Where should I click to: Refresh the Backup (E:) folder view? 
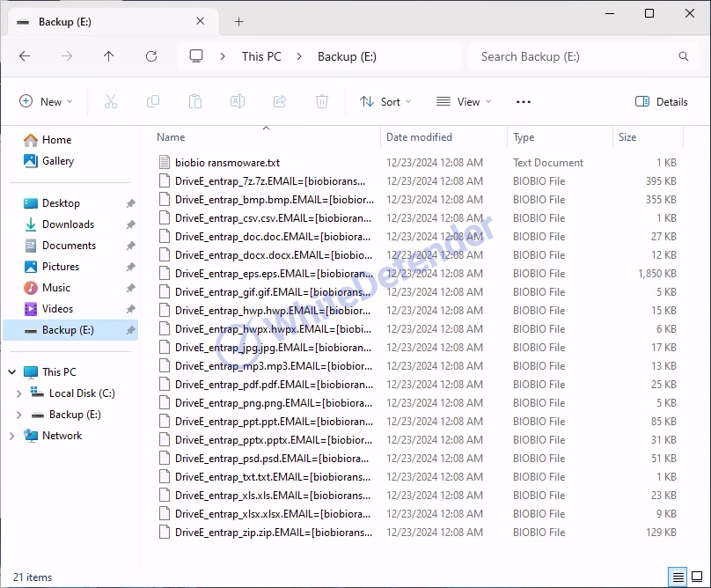151,56
